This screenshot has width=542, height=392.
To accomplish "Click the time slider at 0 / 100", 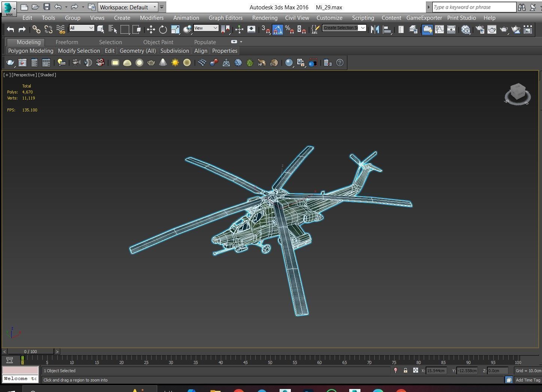I will (x=31, y=352).
